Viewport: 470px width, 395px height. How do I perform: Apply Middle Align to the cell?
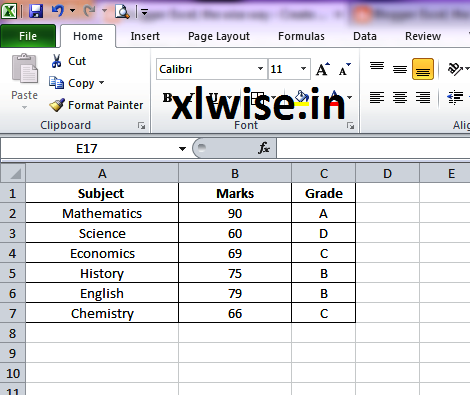(x=400, y=69)
